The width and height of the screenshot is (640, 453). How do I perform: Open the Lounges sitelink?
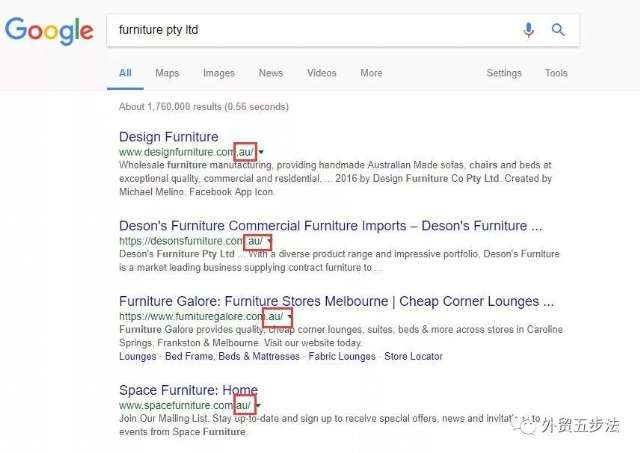pos(138,356)
